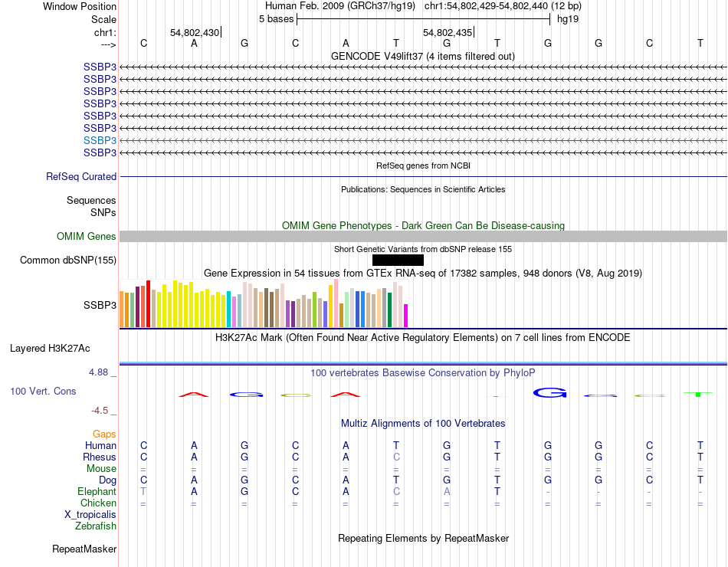Click the Layered H3K27Ac track label

point(50,349)
